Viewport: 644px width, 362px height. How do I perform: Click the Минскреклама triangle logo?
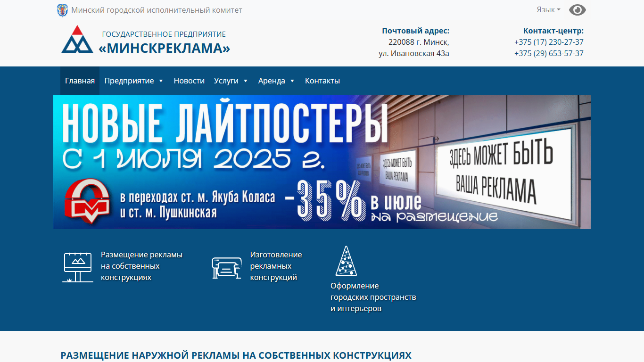coord(77,39)
